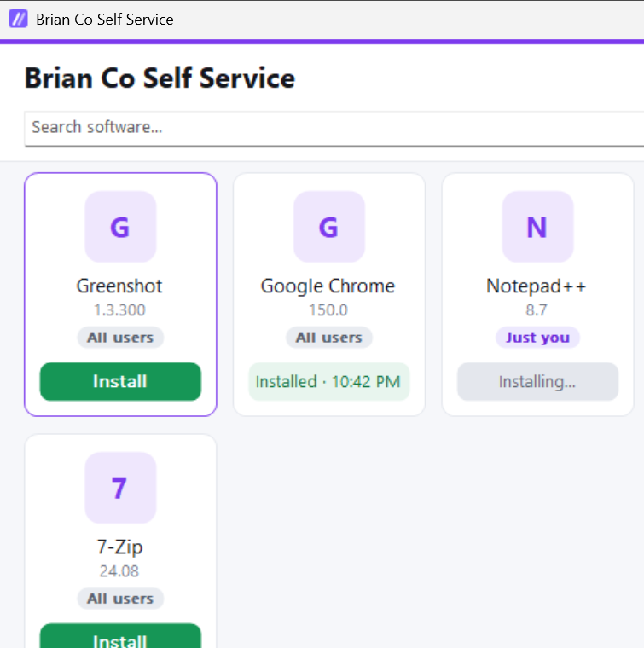The height and width of the screenshot is (648, 644).
Task: Click the Google Chrome G app icon
Action: pyautogui.click(x=329, y=227)
